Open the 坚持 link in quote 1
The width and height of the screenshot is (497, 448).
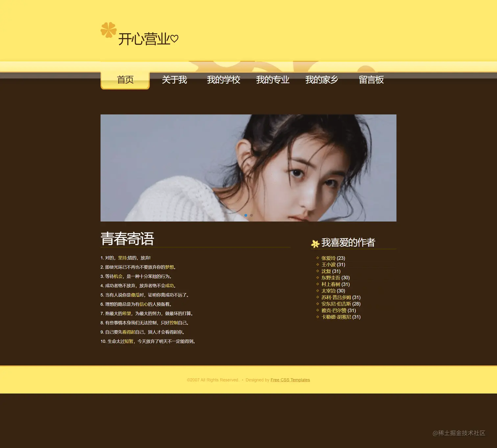click(122, 258)
